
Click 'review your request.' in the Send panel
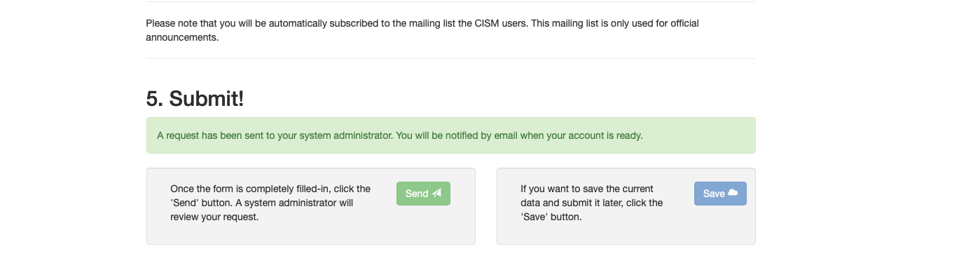214,217
